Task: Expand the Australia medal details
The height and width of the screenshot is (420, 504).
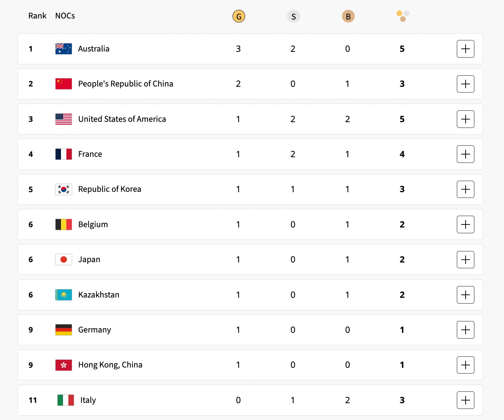Action: pyautogui.click(x=465, y=49)
